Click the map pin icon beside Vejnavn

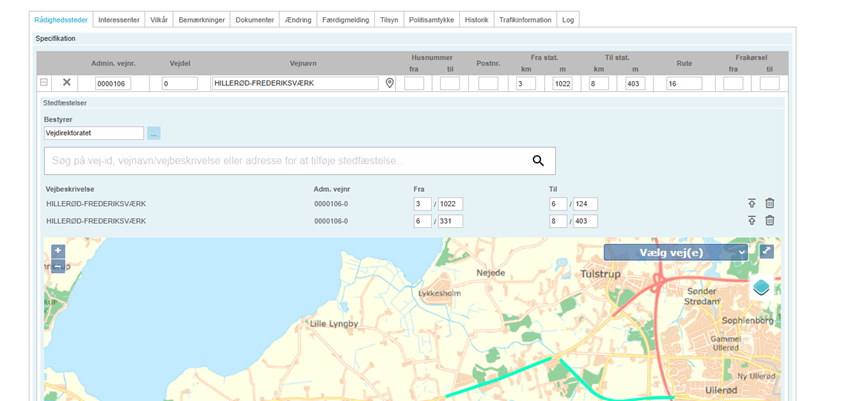[x=390, y=84]
